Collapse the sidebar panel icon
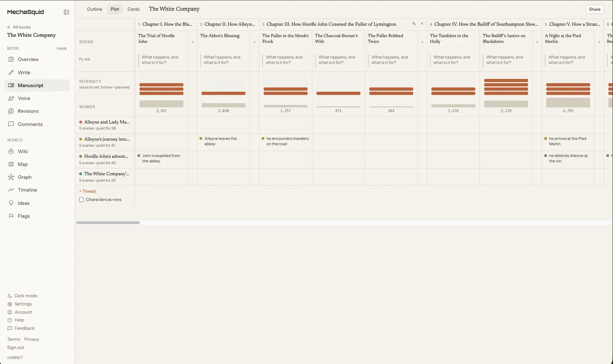This screenshot has height=364, width=613. click(66, 12)
